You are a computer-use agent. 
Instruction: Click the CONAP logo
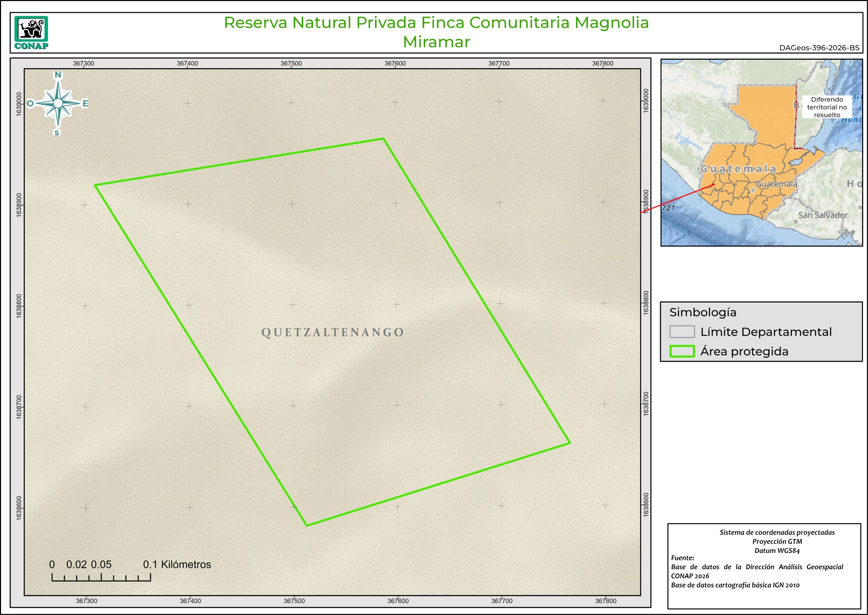[31, 33]
